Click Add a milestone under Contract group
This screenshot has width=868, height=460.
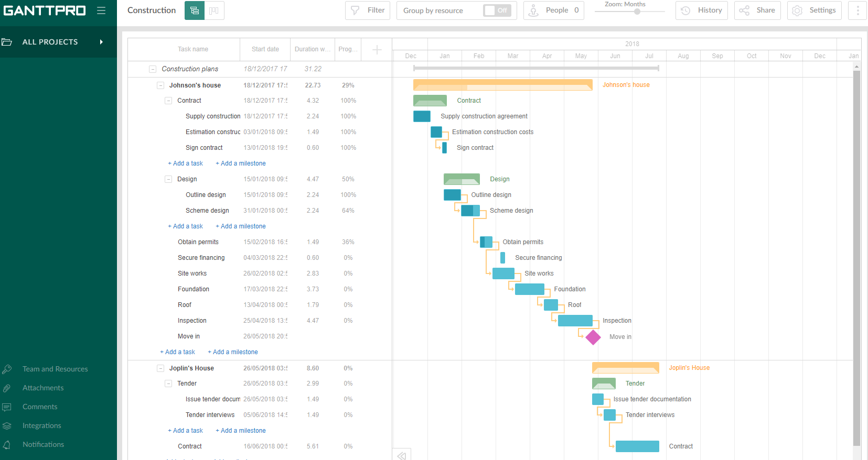[x=241, y=163]
